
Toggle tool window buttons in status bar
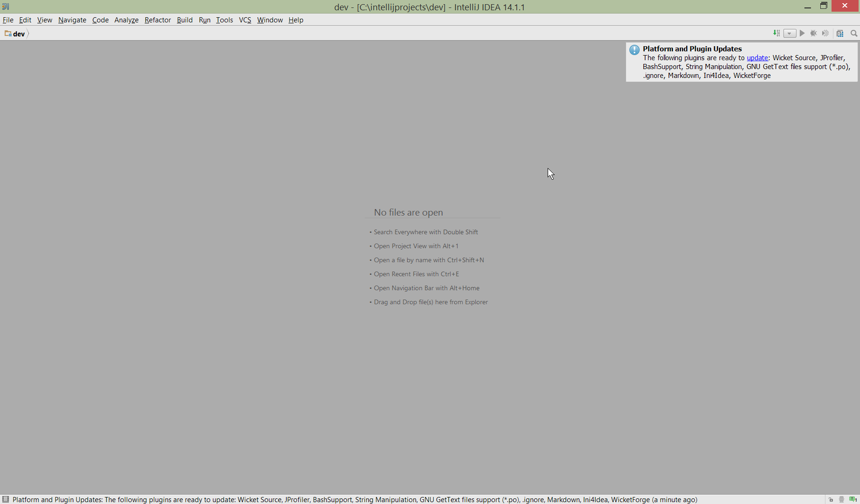(x=6, y=499)
